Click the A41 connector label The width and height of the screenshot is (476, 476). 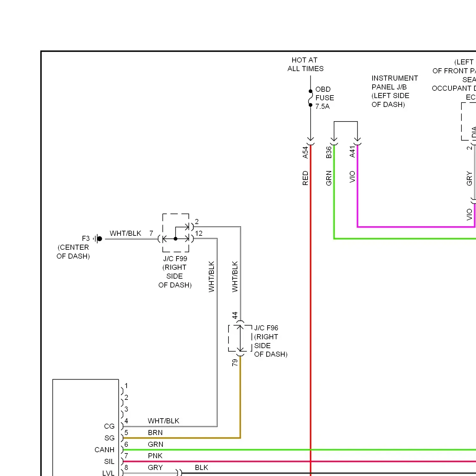click(x=352, y=152)
